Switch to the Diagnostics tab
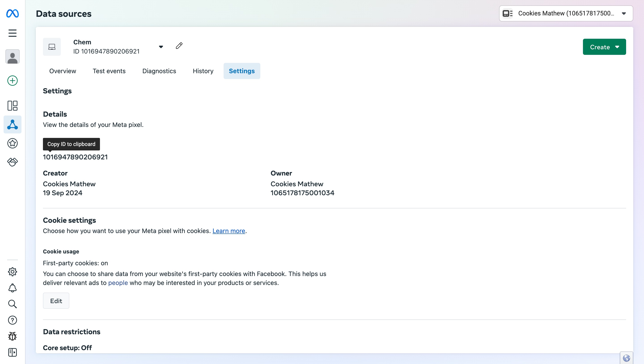 [159, 71]
